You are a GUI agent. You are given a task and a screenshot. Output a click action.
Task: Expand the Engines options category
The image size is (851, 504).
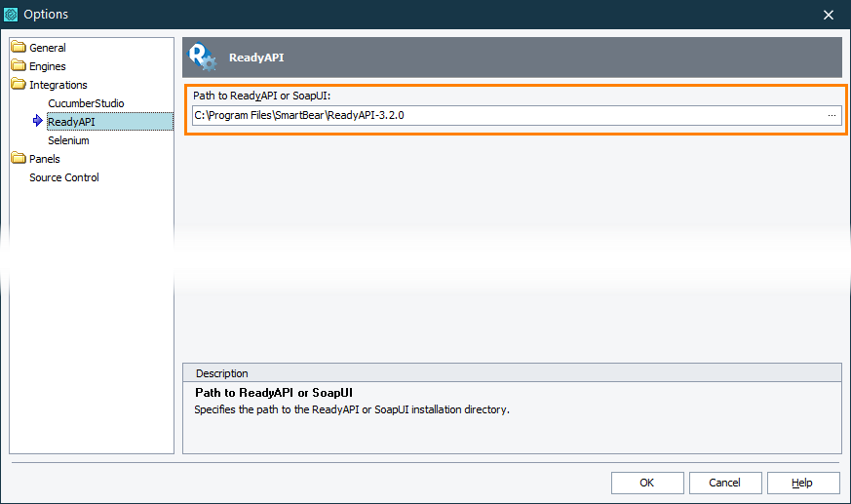[48, 66]
